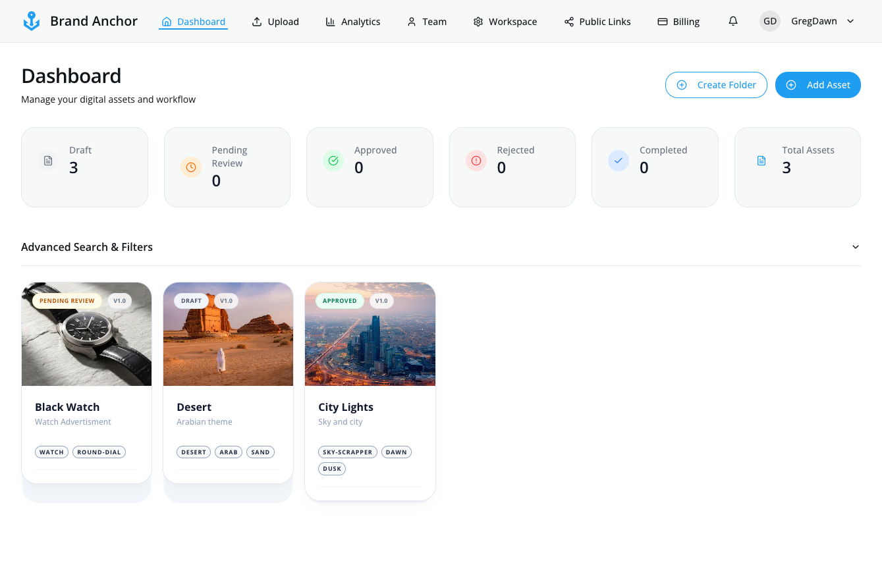
Task: Click the DRAFT badge on Desert card
Action: 192,301
